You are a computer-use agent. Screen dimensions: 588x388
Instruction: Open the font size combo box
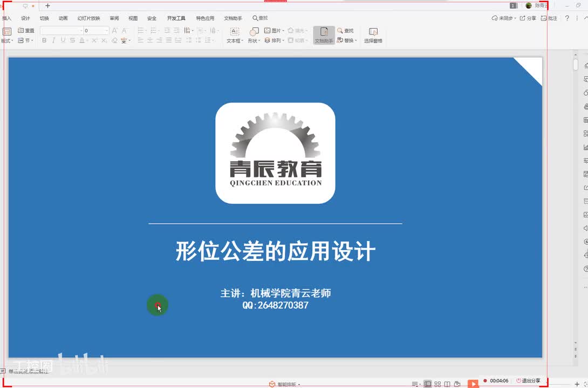coord(96,30)
